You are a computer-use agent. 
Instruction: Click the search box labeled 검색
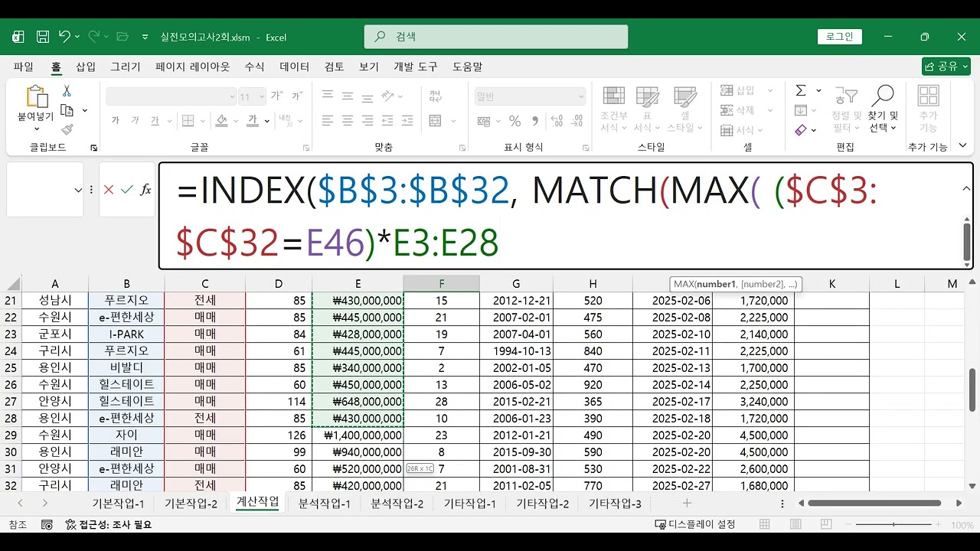click(x=496, y=37)
